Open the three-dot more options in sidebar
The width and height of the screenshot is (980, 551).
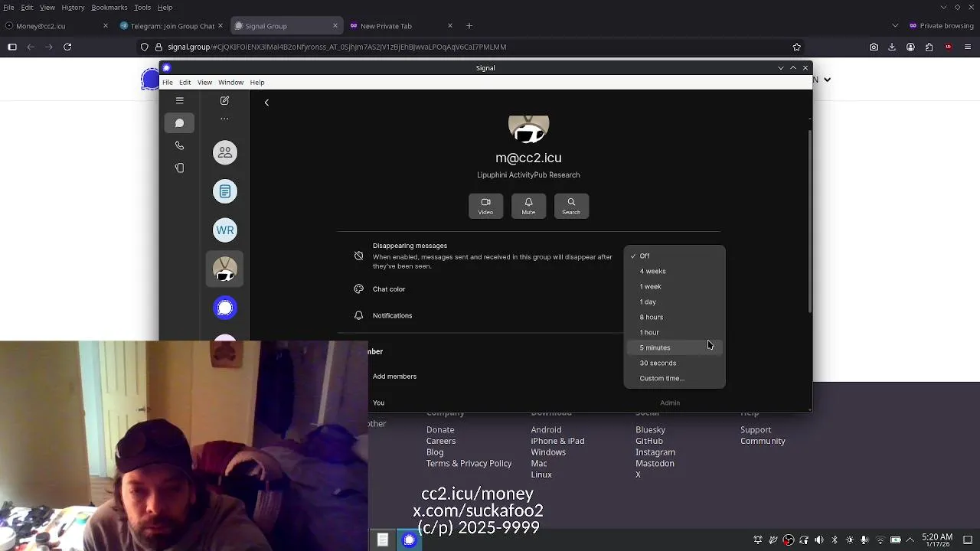[224, 119]
